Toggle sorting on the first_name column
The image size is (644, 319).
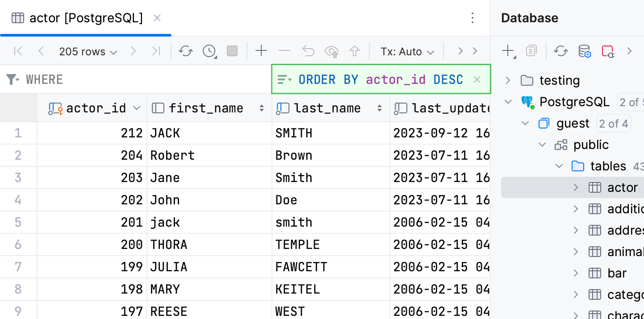coord(261,108)
